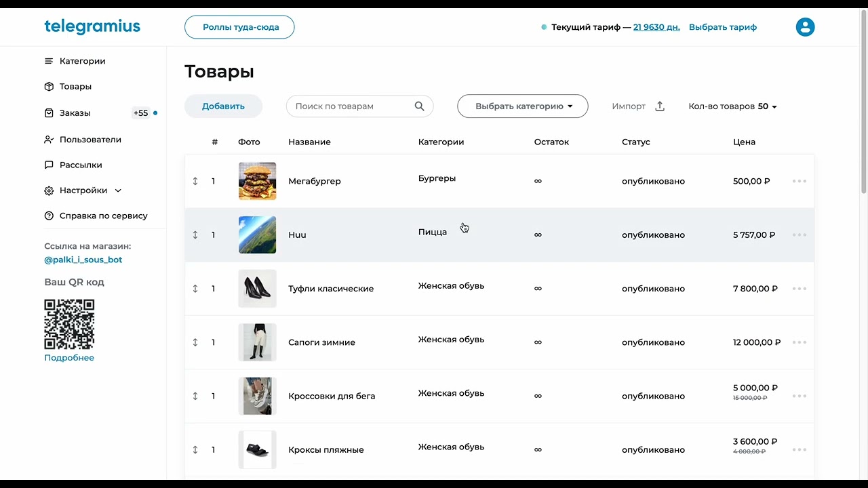Click the search magnifier icon
This screenshot has height=488, width=868.
419,106
